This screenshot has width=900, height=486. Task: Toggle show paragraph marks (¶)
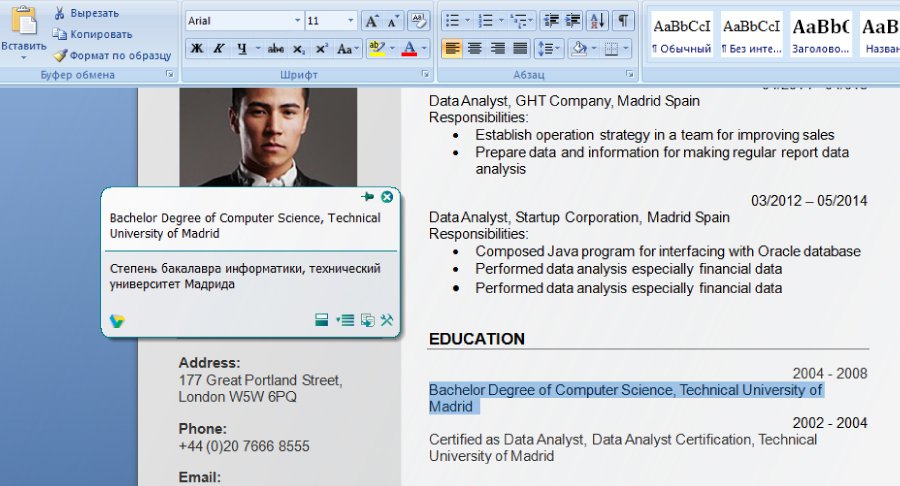tap(623, 21)
